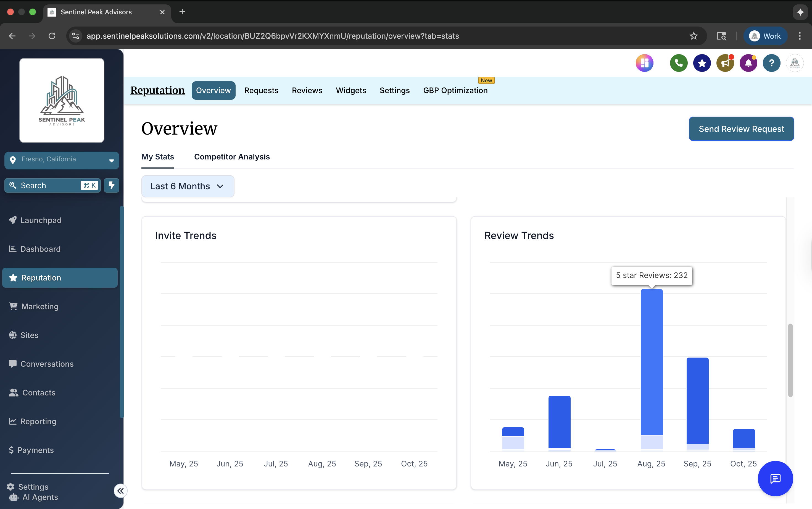Open the Chrome three-dot menu
This screenshot has width=812, height=509.
[800, 36]
